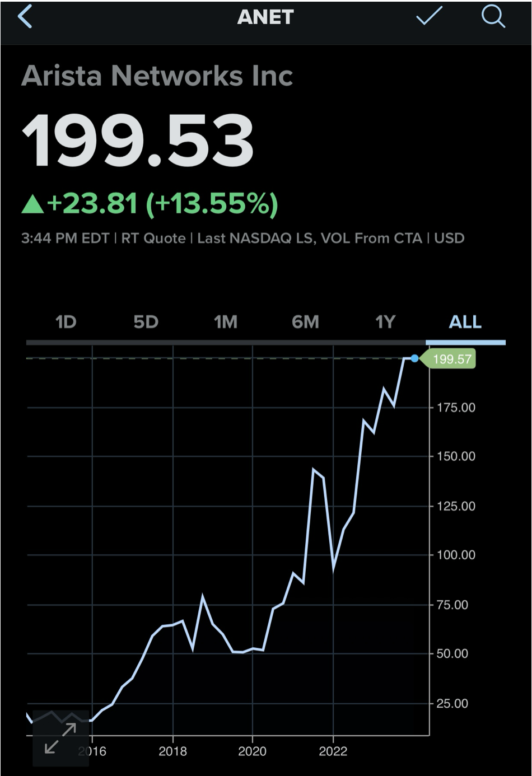Tap the Arista Networks Inc heading

pos(157,76)
